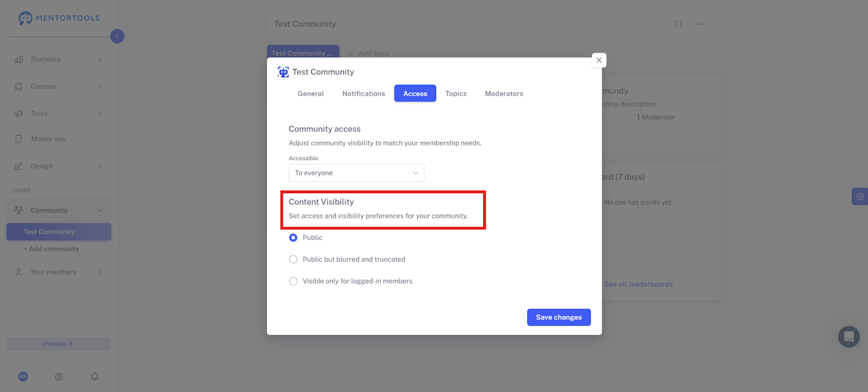Open the chat support bubble icon

click(848, 337)
